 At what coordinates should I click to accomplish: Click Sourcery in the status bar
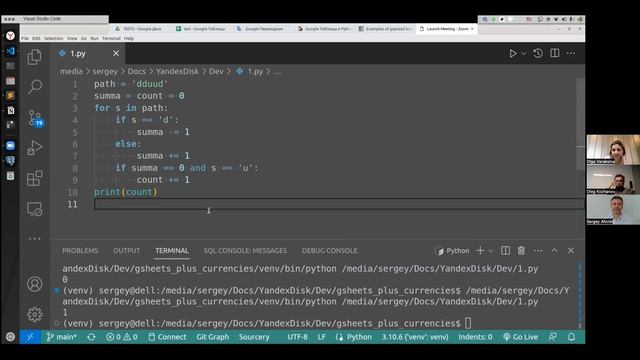click(x=254, y=337)
